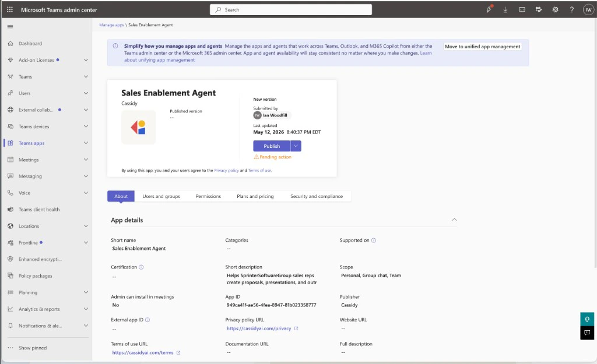This screenshot has width=597, height=364.
Task: Collapse the App details section
Action: (454, 220)
